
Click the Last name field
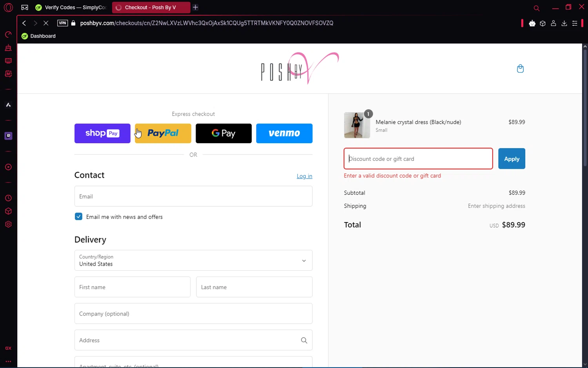pyautogui.click(x=254, y=287)
